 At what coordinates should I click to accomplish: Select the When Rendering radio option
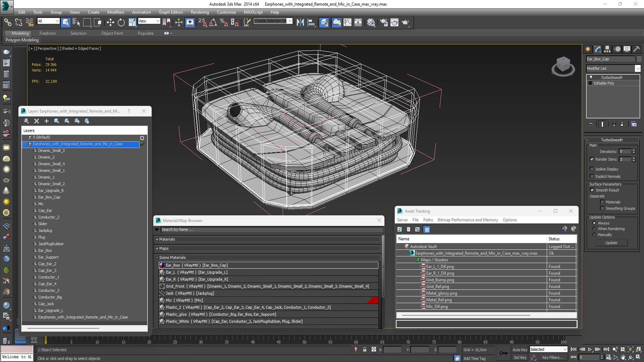(594, 229)
